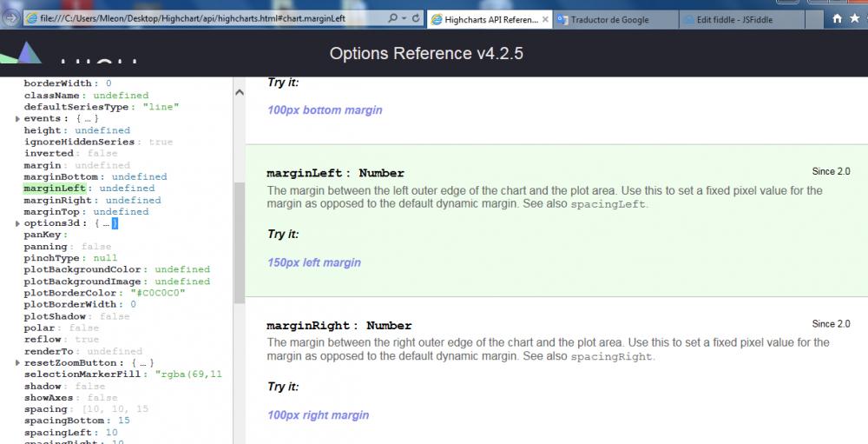Select polar option in sidebar
868x444 pixels.
click(x=39, y=328)
